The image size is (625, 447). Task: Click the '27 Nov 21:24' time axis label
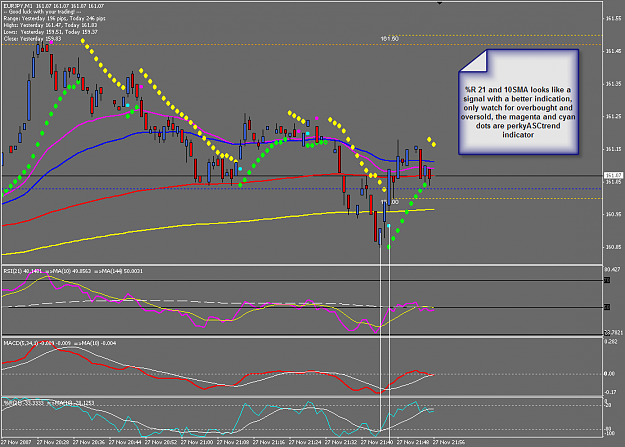tap(305, 442)
